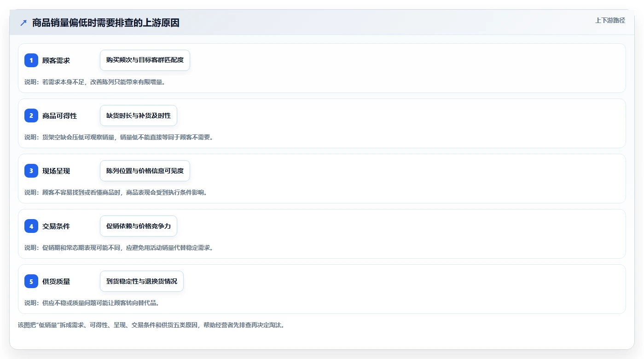This screenshot has width=644, height=359.
Task: Click the 促销依赖与价格竞争力 chip
Action: pyautogui.click(x=139, y=226)
